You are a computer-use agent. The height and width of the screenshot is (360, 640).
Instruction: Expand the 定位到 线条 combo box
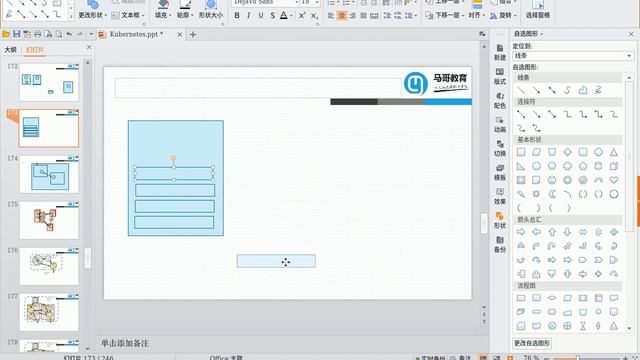(x=573, y=56)
